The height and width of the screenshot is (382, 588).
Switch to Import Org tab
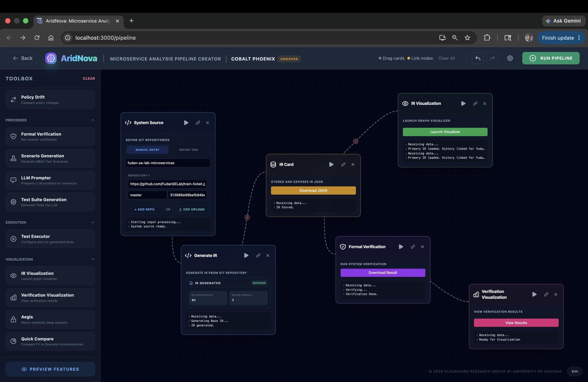coord(189,150)
